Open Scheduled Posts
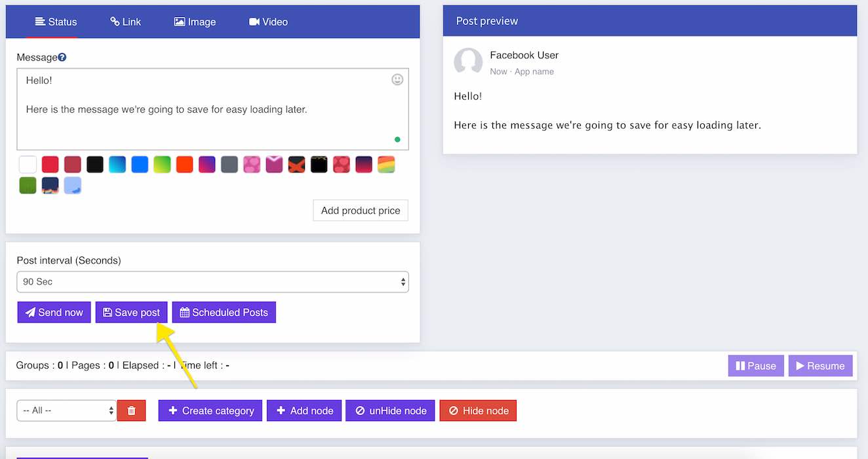This screenshot has width=868, height=459. [224, 312]
